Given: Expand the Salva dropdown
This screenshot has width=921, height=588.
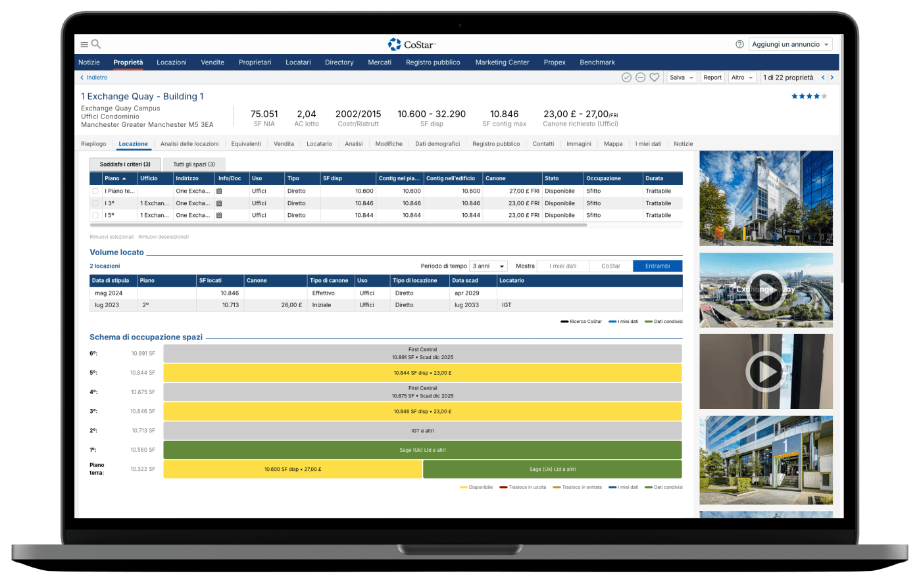Looking at the screenshot, I should point(681,78).
